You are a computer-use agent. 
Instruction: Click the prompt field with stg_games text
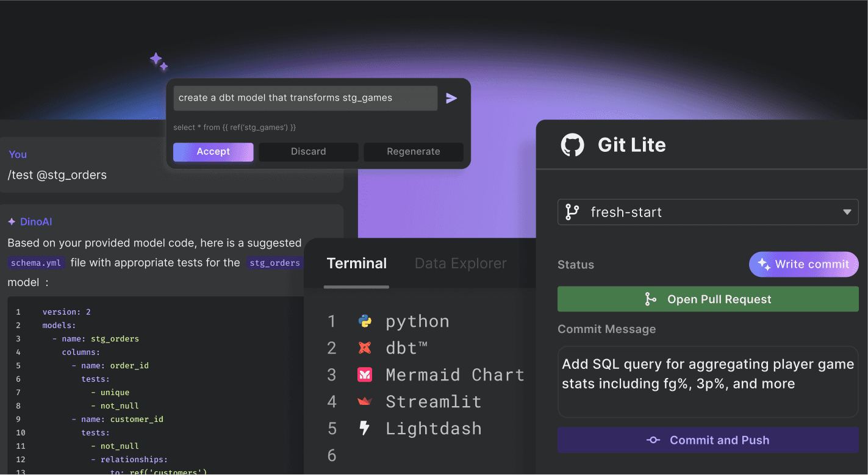305,98
